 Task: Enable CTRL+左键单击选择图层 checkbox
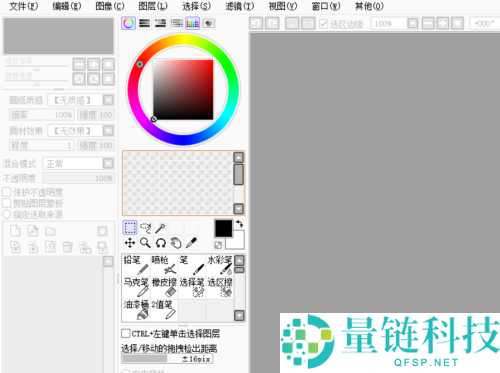126,334
